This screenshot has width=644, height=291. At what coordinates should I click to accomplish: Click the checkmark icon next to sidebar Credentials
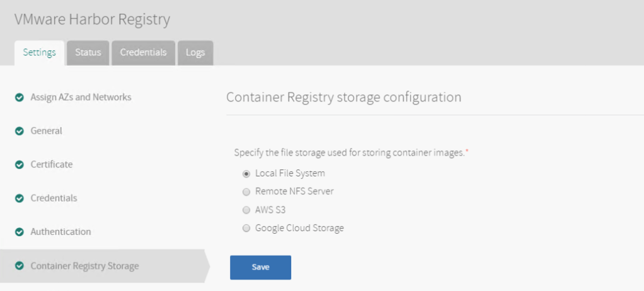click(x=20, y=198)
